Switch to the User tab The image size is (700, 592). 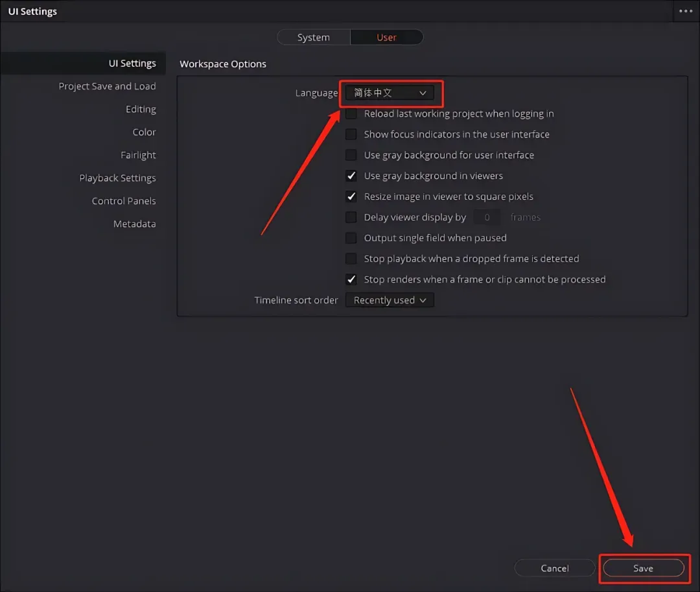386,38
